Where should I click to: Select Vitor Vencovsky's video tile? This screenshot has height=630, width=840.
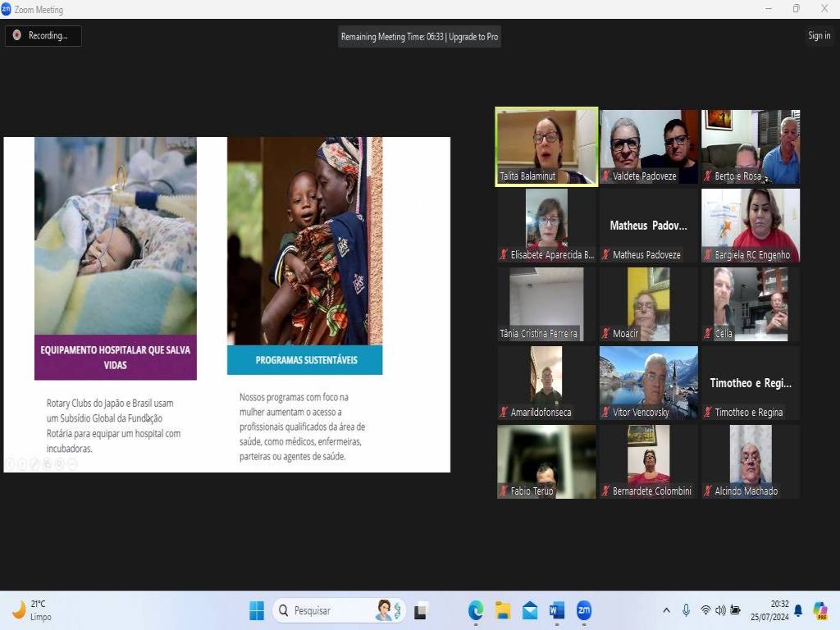648,381
